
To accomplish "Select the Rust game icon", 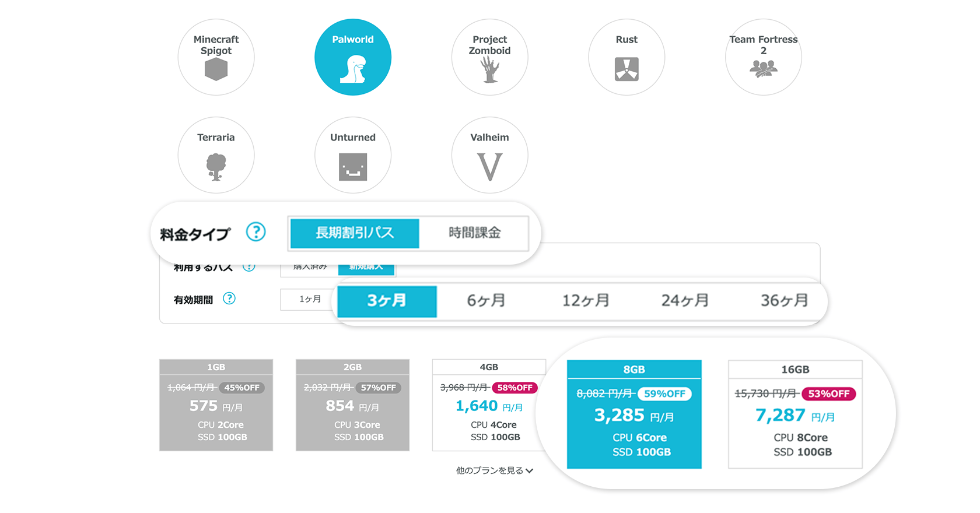I will coord(626,58).
